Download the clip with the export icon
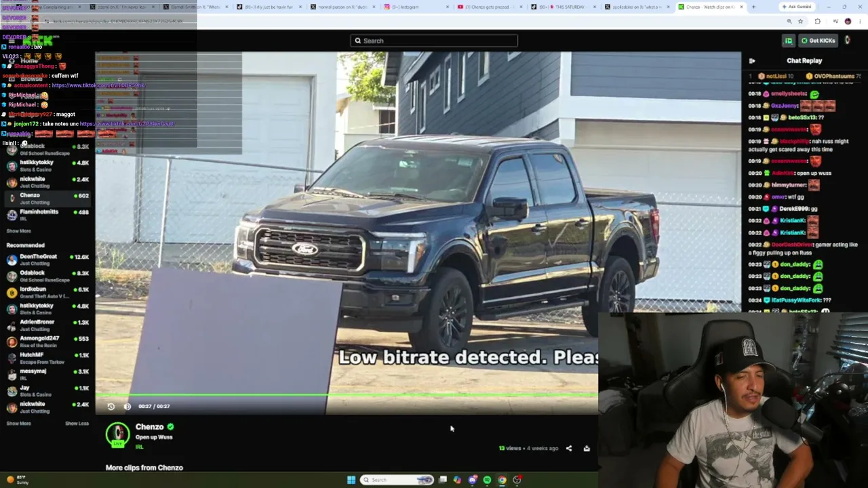868x488 pixels. (587, 448)
